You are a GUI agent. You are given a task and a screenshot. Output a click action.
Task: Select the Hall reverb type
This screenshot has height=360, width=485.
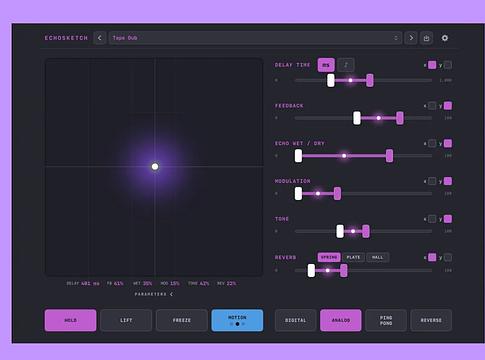pyautogui.click(x=378, y=257)
